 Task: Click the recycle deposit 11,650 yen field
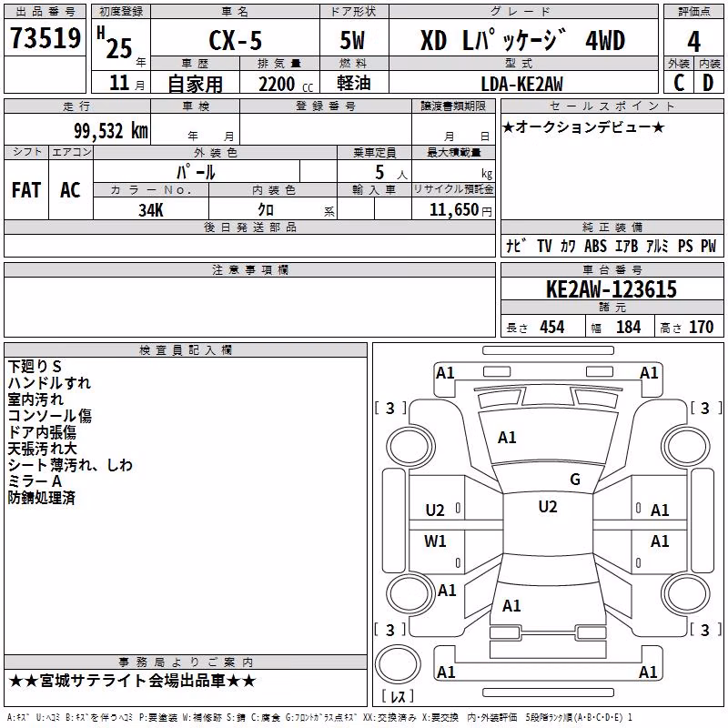pyautogui.click(x=453, y=209)
